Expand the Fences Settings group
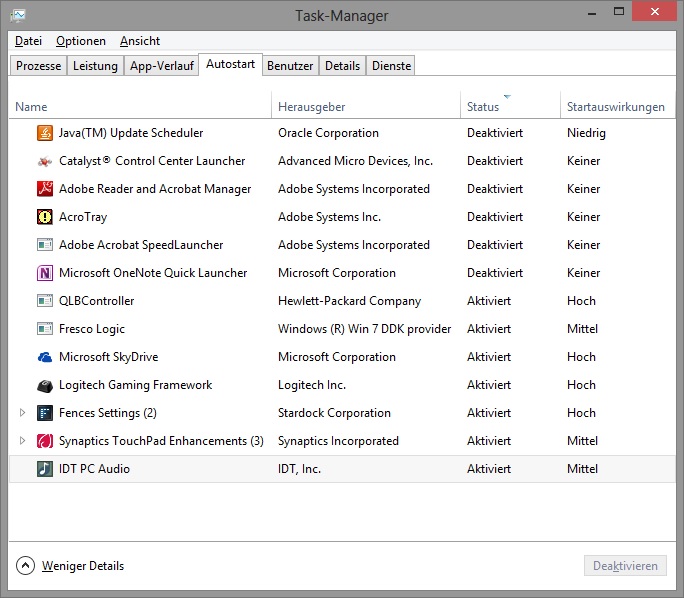The width and height of the screenshot is (684, 598). coord(22,413)
